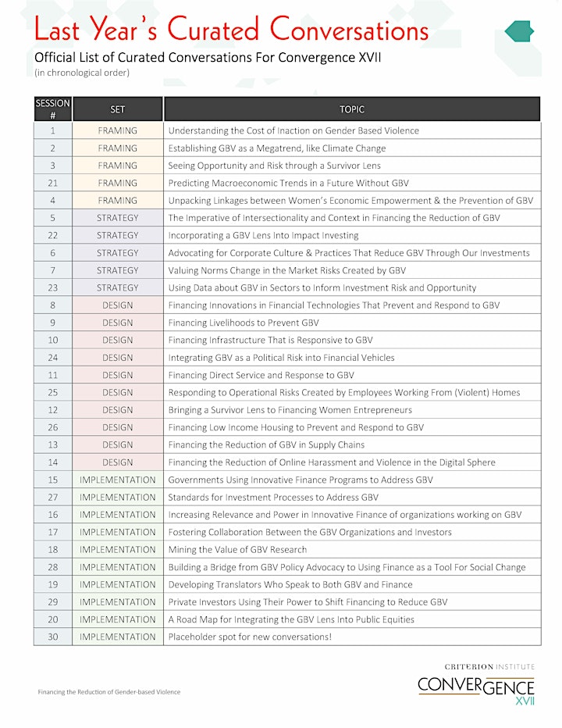The image size is (562, 728).
Task: Select 'Using Data about GBV in Sectors' topic
Action: 322,288
